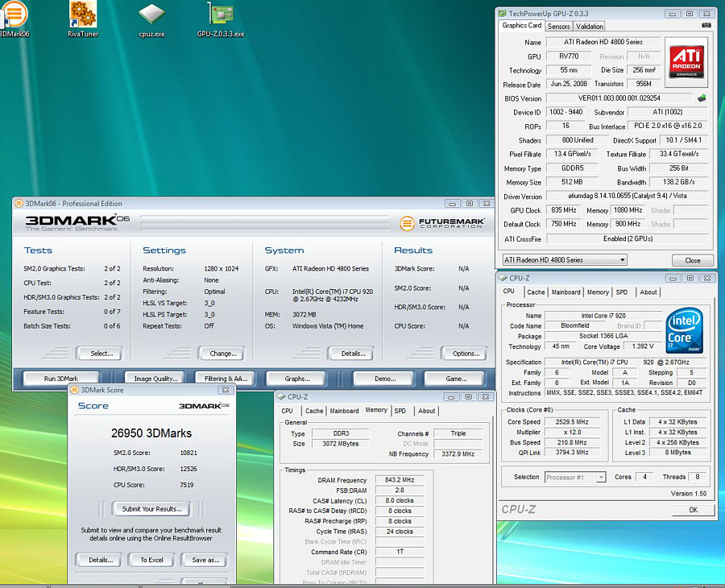Click the ATI Radeon logo in GPU-Z
The width and height of the screenshot is (725, 588).
pos(686,62)
